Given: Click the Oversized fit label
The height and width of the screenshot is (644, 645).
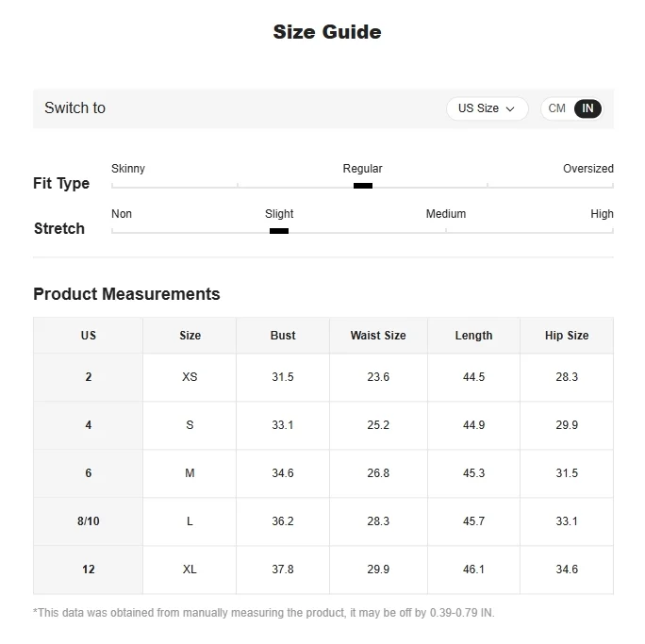Looking at the screenshot, I should pyautogui.click(x=588, y=169).
